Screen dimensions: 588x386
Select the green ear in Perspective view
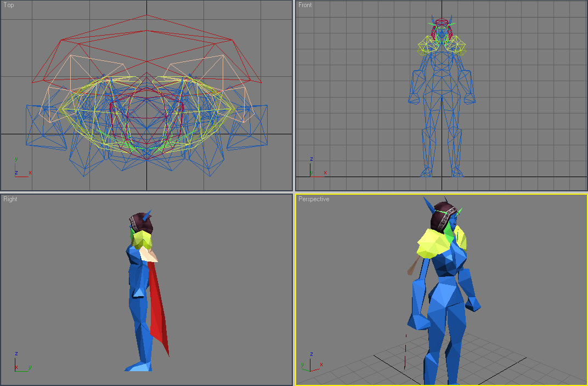point(448,232)
